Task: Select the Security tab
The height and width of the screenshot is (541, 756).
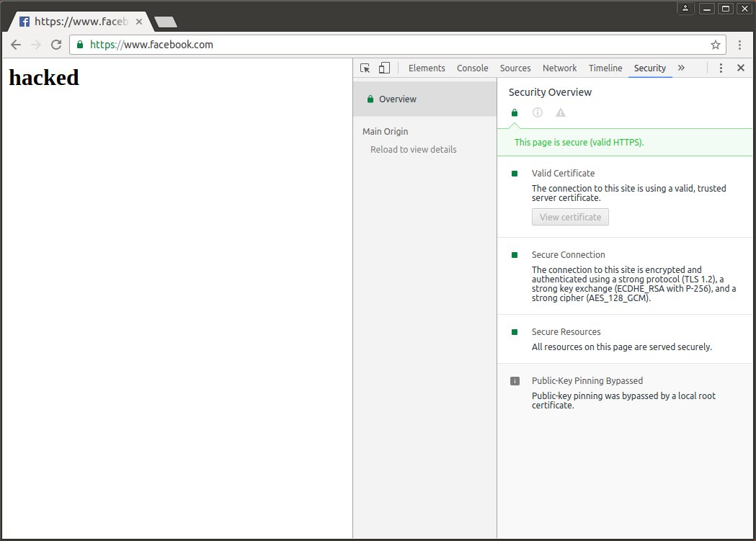Action: coord(650,68)
